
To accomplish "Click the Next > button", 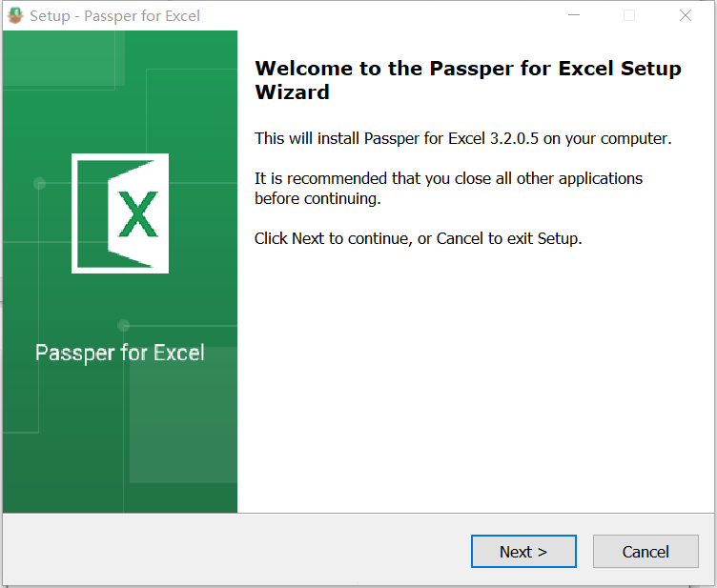I will pyautogui.click(x=523, y=552).
